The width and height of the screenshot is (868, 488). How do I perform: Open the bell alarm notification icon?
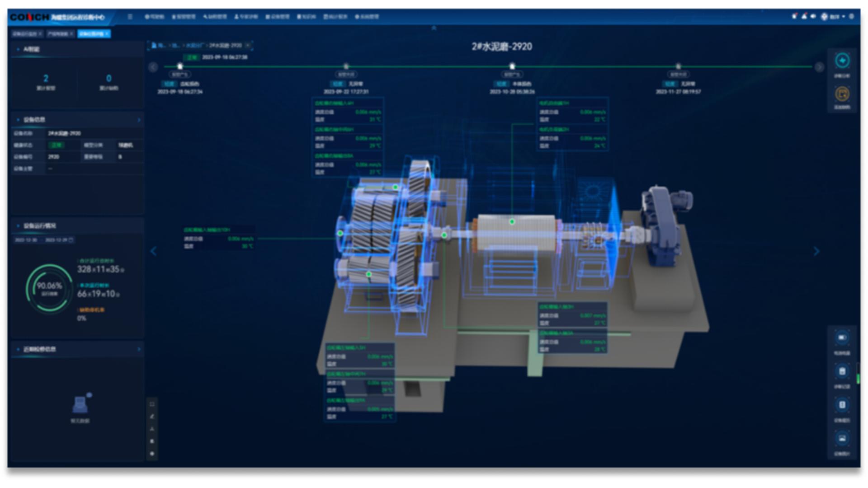[x=804, y=16]
